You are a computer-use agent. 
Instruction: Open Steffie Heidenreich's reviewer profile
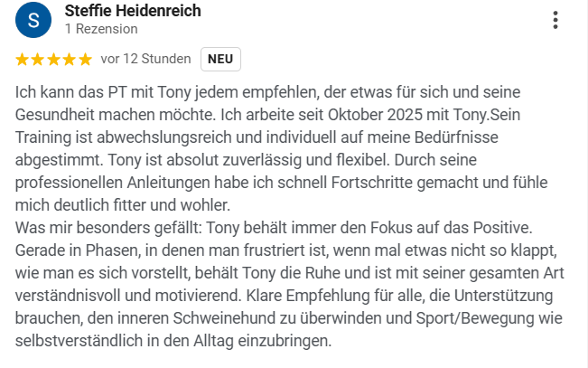click(133, 11)
